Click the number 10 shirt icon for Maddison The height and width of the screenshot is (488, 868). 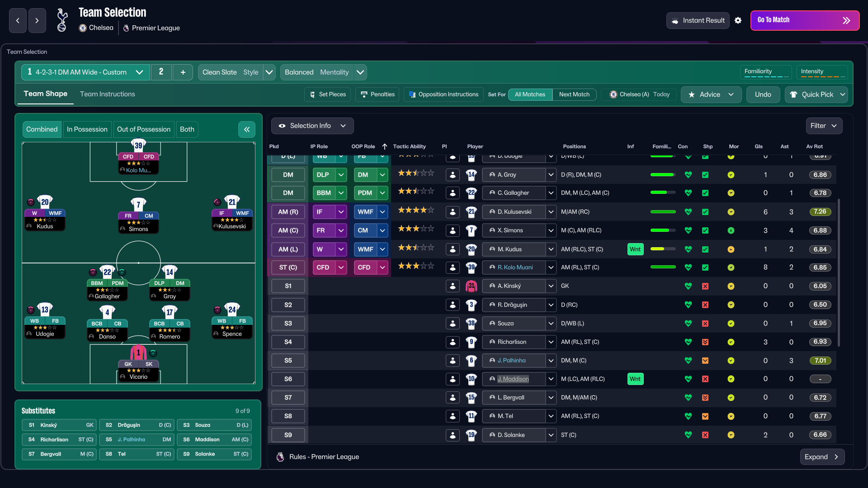[471, 379]
